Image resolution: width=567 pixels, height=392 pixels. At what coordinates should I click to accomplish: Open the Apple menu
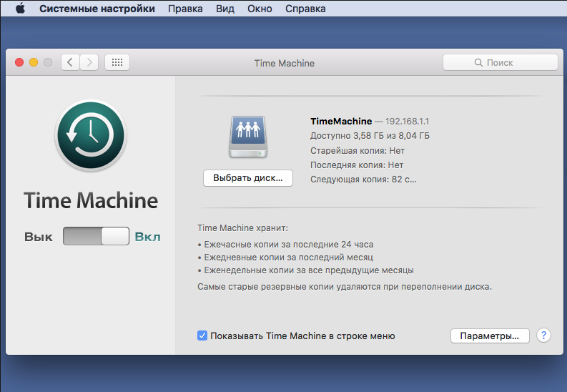click(x=20, y=9)
